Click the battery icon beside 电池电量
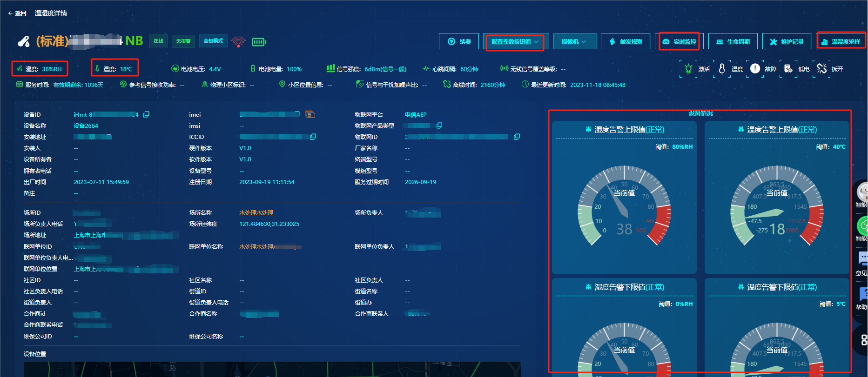Viewport: 868px width, 377px height. pyautogui.click(x=253, y=68)
